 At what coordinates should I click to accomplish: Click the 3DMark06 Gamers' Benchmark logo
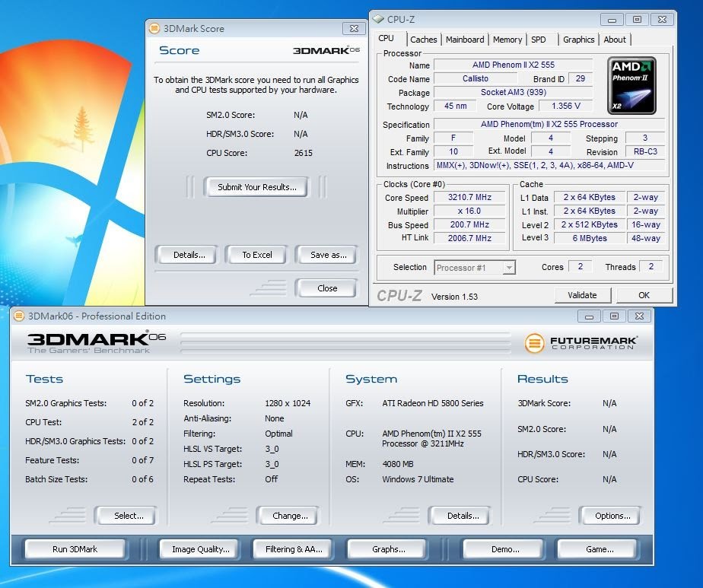point(97,343)
